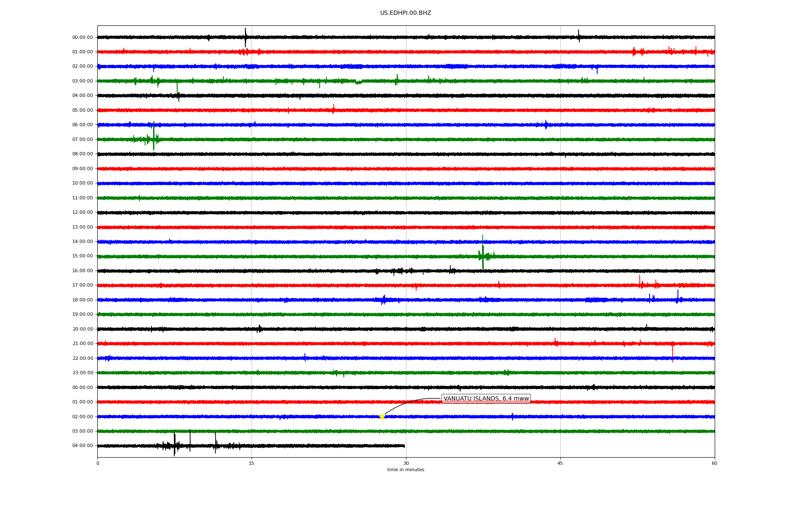Viewport: 812px width, 508px height.
Task: Click the plot title US.EDHPI.00.BHZ
Action: tap(406, 13)
